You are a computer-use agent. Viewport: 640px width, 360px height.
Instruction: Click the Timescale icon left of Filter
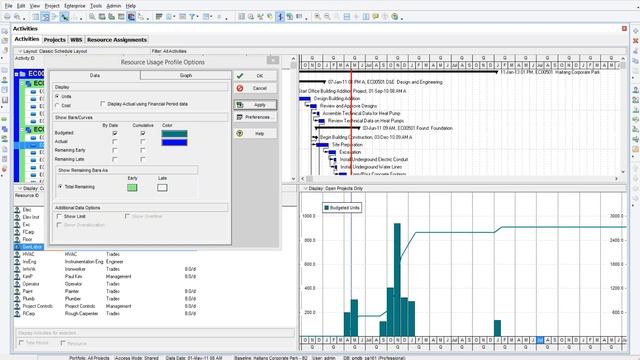[182, 17]
